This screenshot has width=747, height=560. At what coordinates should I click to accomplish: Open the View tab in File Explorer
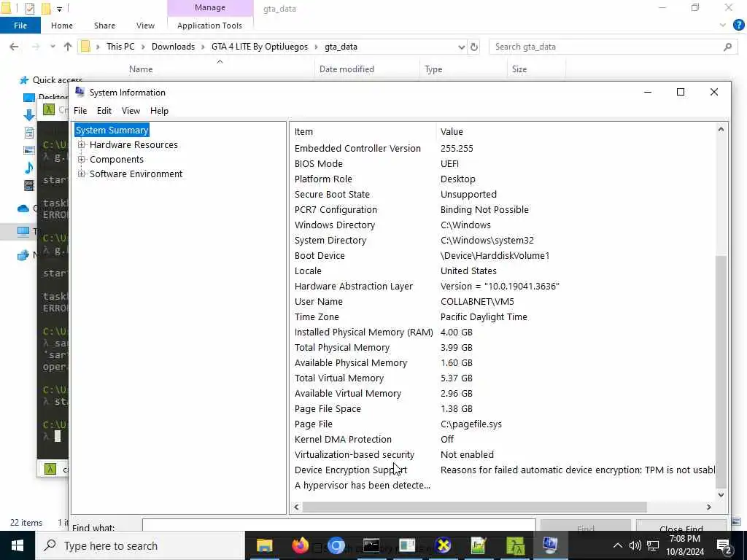[x=145, y=26]
